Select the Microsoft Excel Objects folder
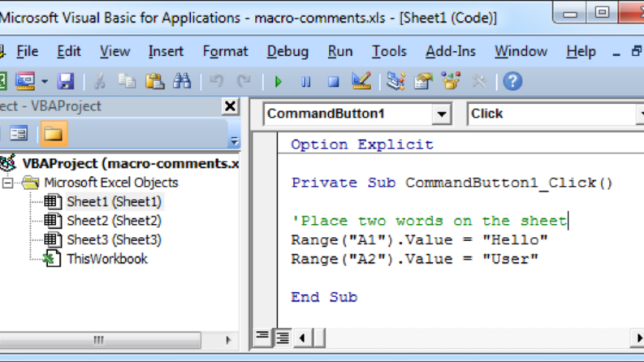 click(111, 183)
